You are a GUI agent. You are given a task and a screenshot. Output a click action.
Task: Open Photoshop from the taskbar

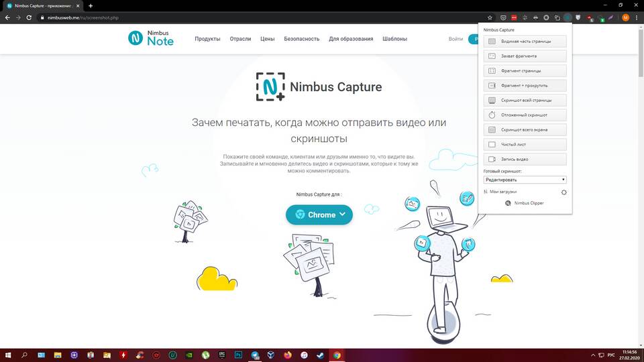point(238,355)
